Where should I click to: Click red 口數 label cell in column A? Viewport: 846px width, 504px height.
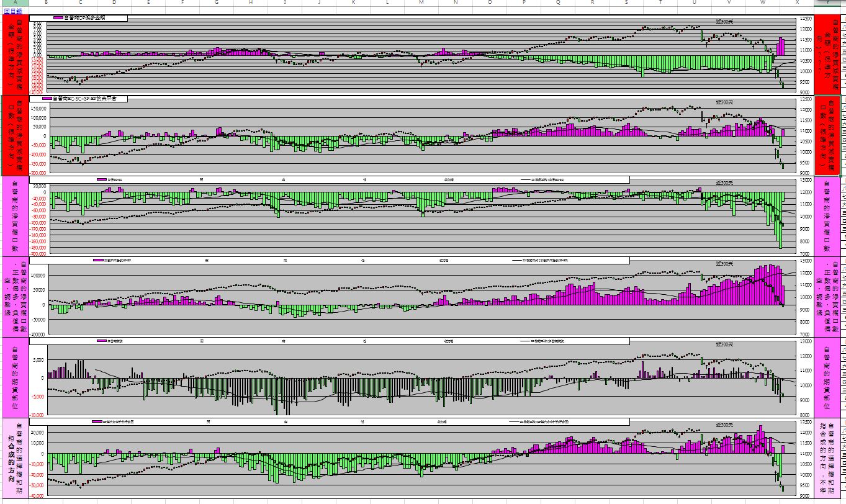point(16,135)
